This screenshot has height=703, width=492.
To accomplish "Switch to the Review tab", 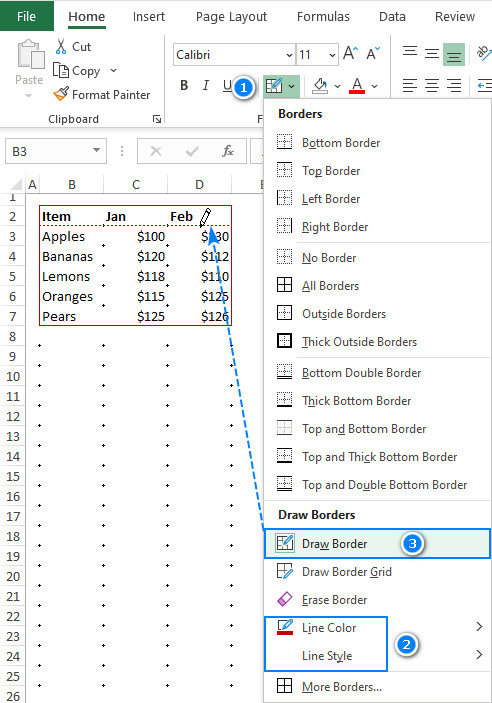I will pyautogui.click(x=455, y=17).
